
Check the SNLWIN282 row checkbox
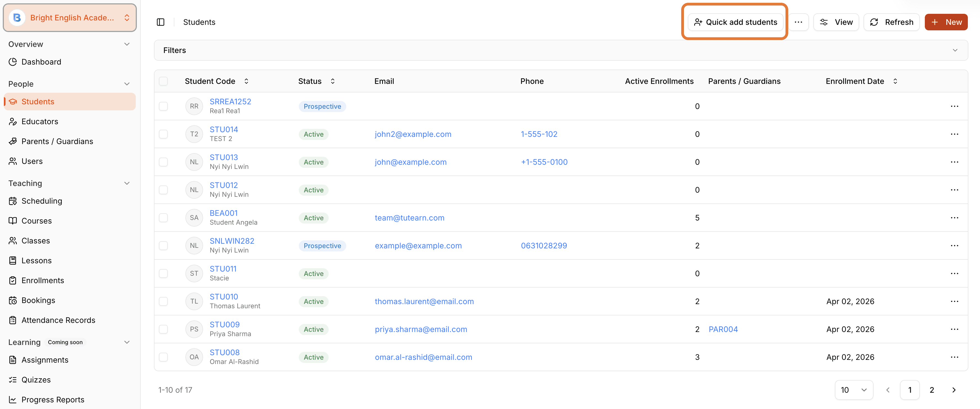pos(163,245)
